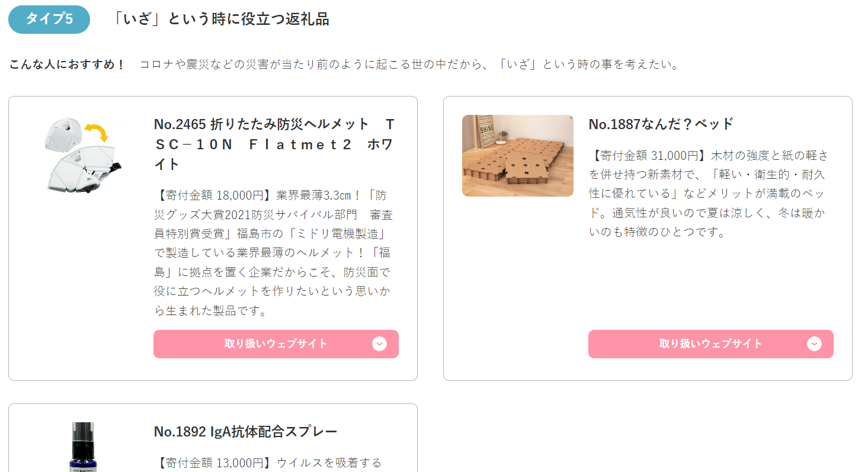Open 取り扱いウェブサイト for the folding helmet
The height and width of the screenshot is (472, 868).
(x=276, y=344)
